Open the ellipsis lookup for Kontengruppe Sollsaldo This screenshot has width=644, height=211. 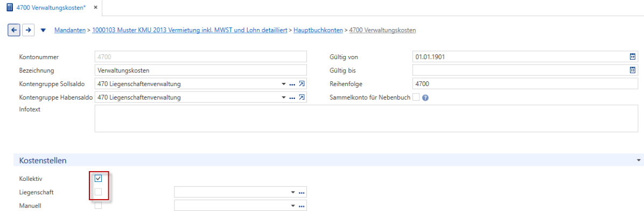tap(292, 84)
